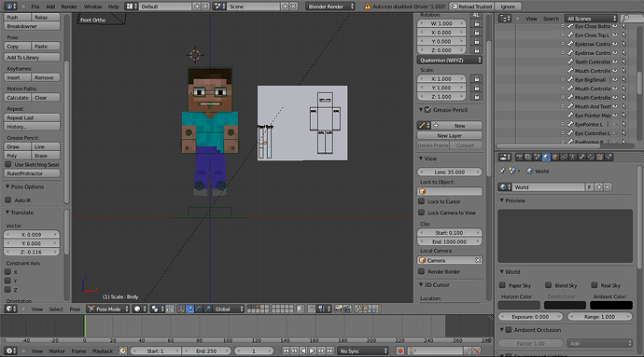The width and height of the screenshot is (644, 357).
Task: Click the clear X beside Camera field
Action: click(x=478, y=260)
